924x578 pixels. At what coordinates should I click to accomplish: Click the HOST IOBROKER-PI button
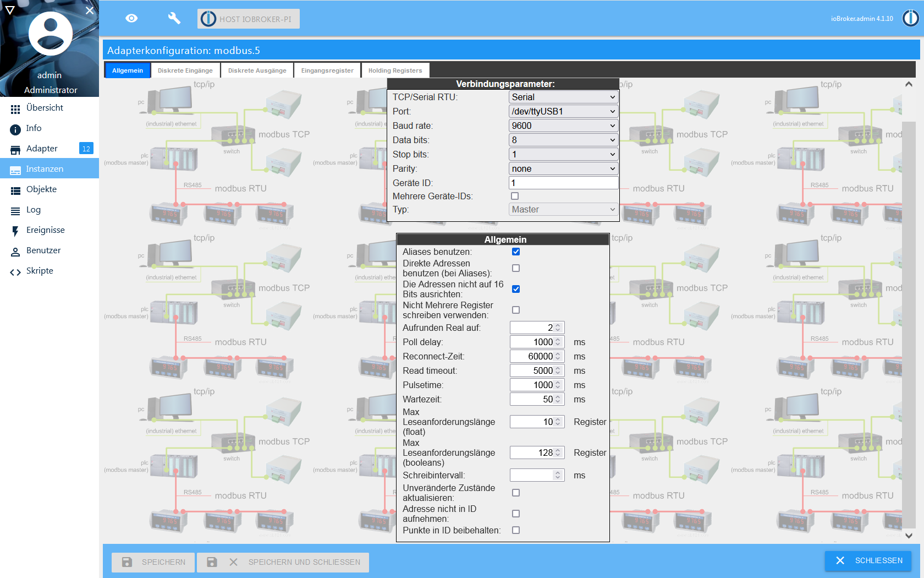[249, 19]
